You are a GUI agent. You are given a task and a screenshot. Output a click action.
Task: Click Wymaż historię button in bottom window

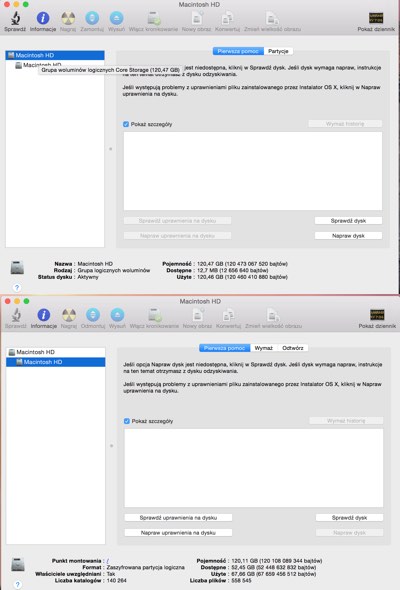pos(346,421)
